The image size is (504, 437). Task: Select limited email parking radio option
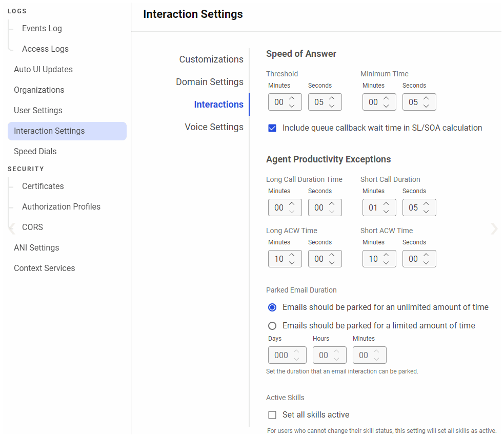(272, 326)
